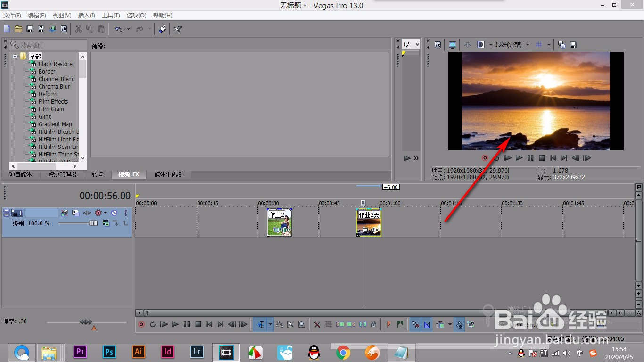Select the Black Restore effect
Viewport: 644px width, 362px height.
(x=55, y=64)
